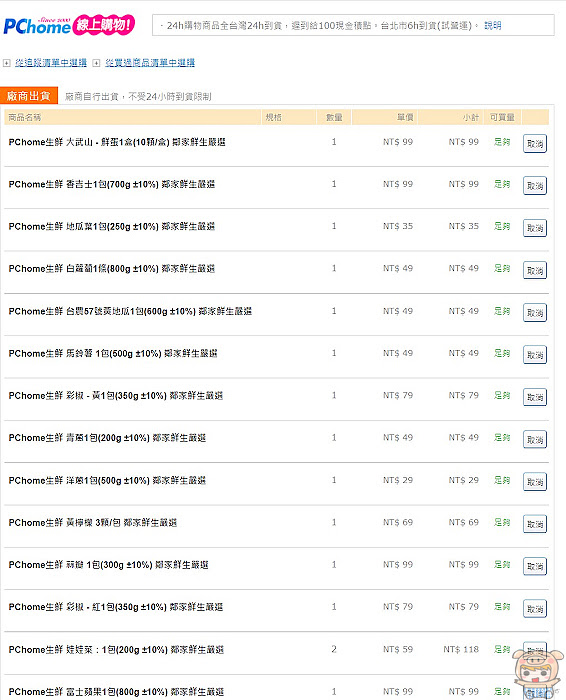
Task: Cancel the 香吉士 item
Action: pos(535,186)
